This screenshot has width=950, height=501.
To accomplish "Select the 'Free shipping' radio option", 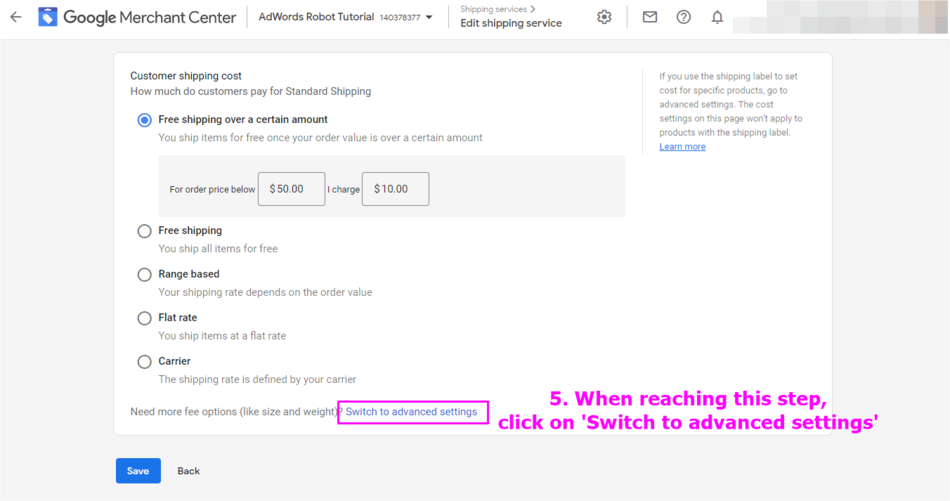I will pos(145,231).
